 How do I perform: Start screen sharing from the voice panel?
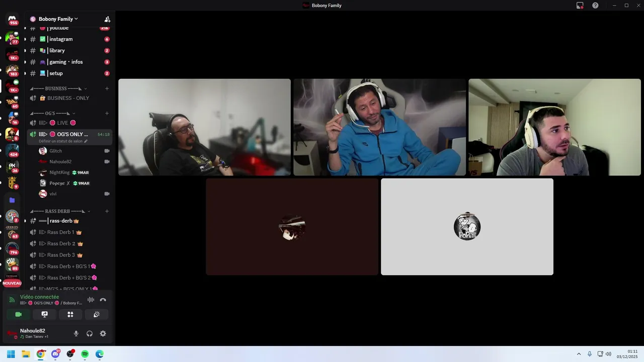pos(44,314)
